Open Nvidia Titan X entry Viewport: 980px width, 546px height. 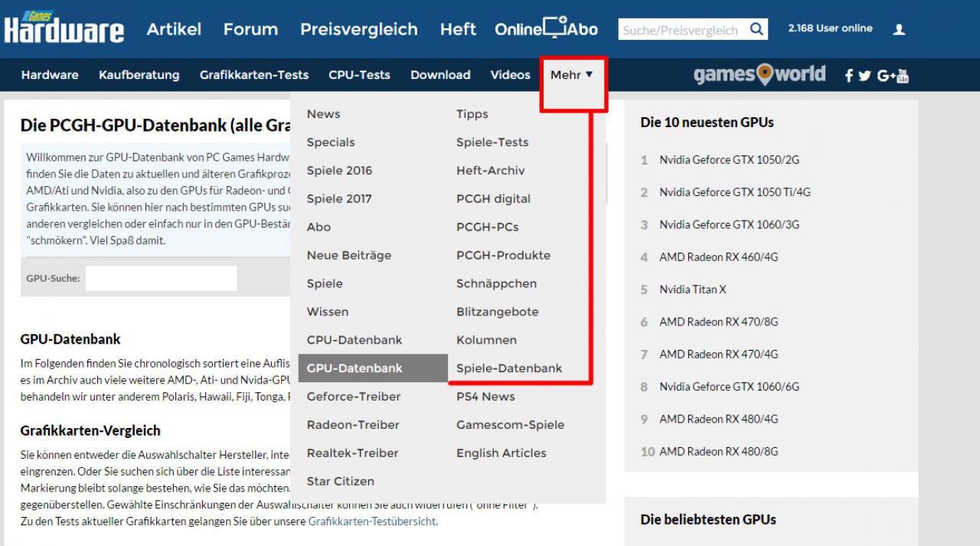pyautogui.click(x=693, y=289)
